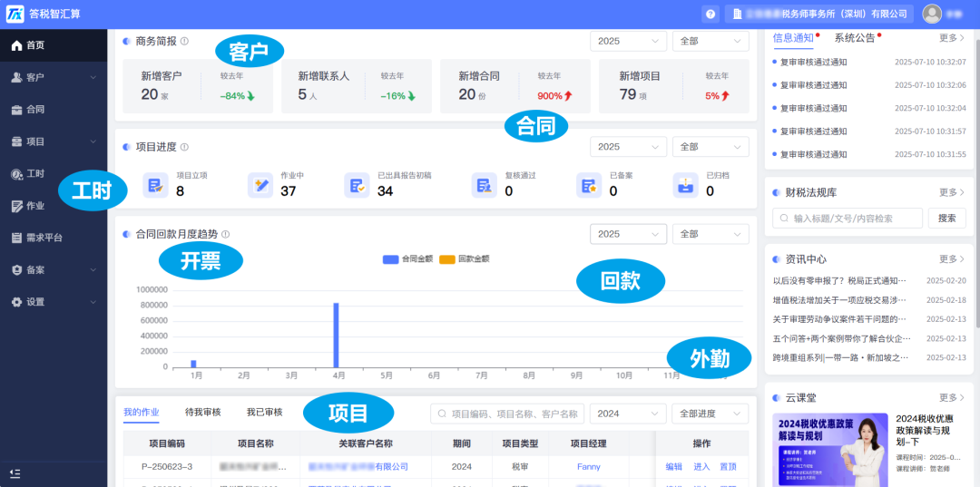Image resolution: width=980 pixels, height=487 pixels.
Task: Click the tall 4月 bar in the chart
Action: point(337,336)
